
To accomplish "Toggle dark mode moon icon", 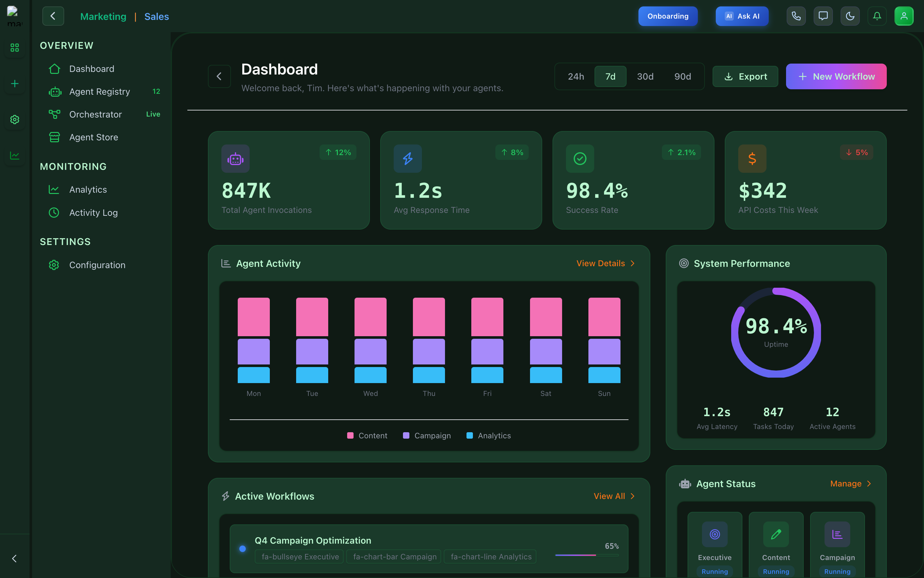I will click(x=850, y=16).
